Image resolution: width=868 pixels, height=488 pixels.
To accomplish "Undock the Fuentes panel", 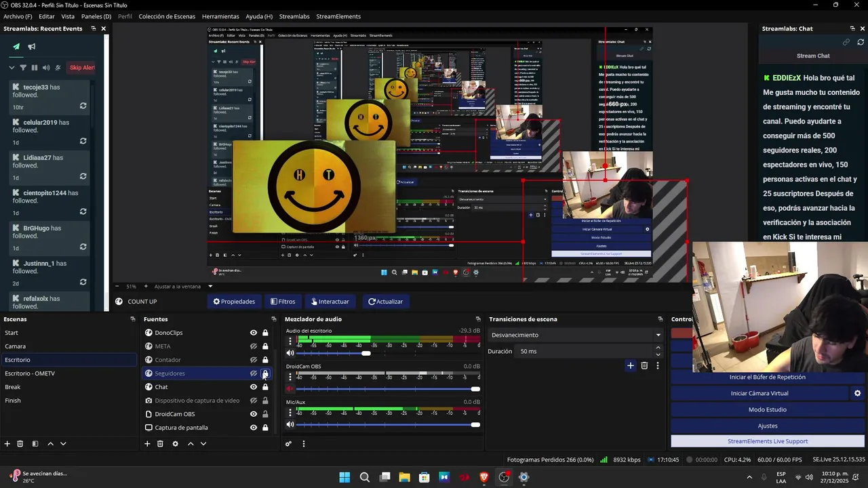I will (x=274, y=319).
